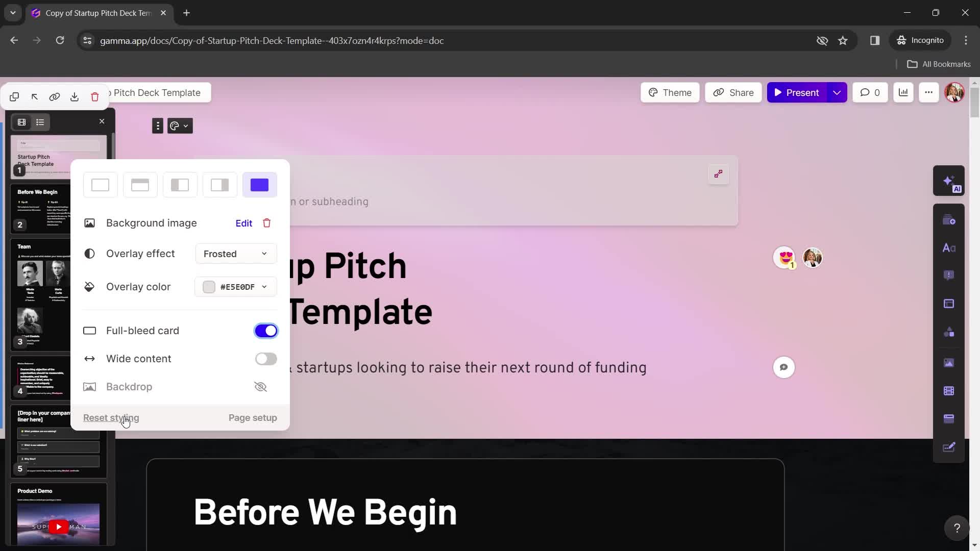Screen dimensions: 980x551
Task: Click the Product Demo slide thumbnail
Action: pos(58,516)
